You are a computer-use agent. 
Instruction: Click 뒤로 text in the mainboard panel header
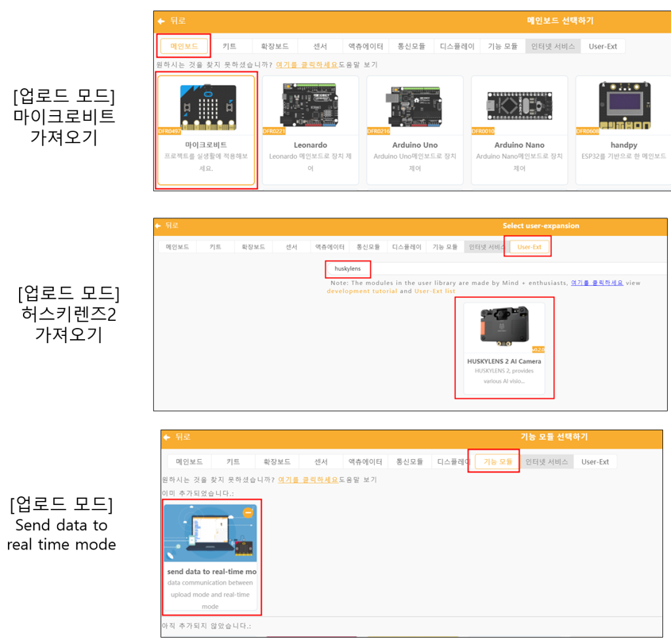[x=178, y=21]
